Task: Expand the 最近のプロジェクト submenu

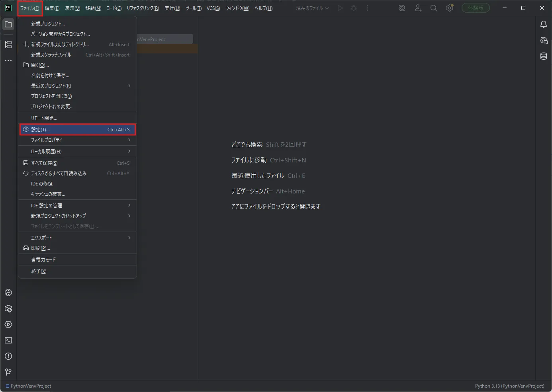Action: 77,86
